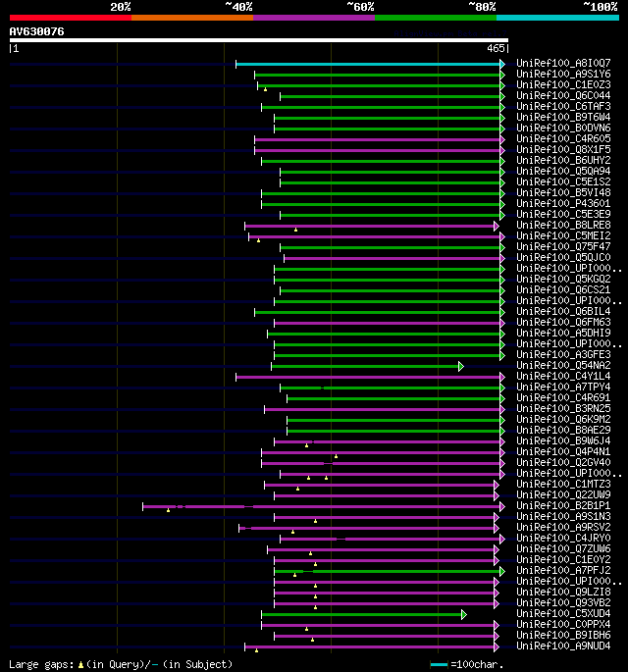Click the UniRef100_B0DVN6 label
The height and width of the screenshot is (672, 628).
pos(563,128)
